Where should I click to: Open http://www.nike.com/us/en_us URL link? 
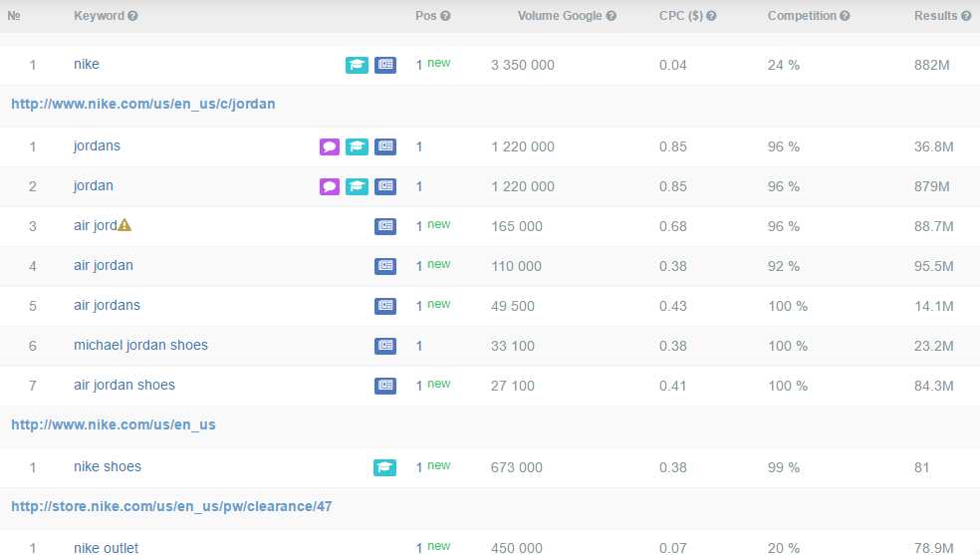coord(114,425)
